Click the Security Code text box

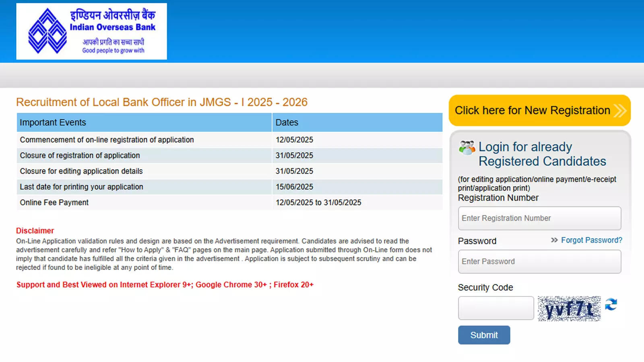coord(496,308)
